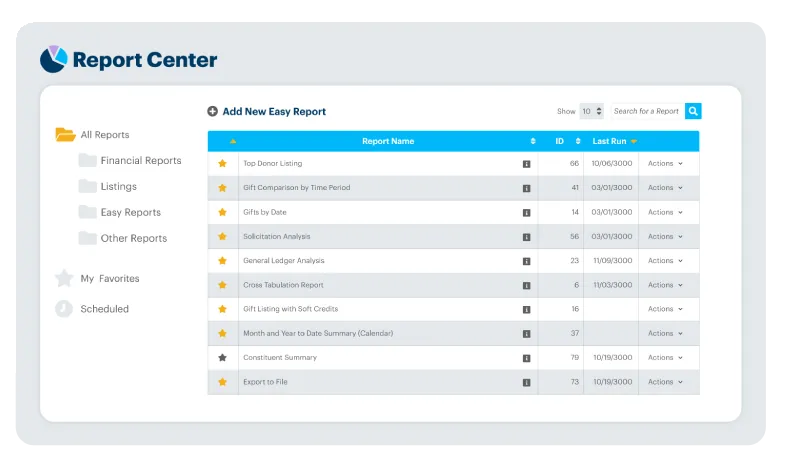Click the magnifying glass search button
The width and height of the screenshot is (788, 468).
[693, 111]
